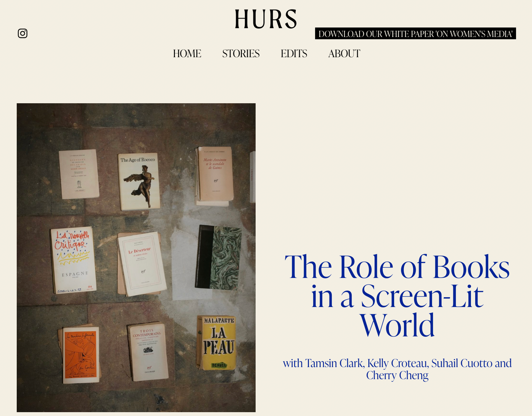This screenshot has height=416, width=532.
Task: Download the white paper 'On Women's Media'
Action: tap(415, 34)
